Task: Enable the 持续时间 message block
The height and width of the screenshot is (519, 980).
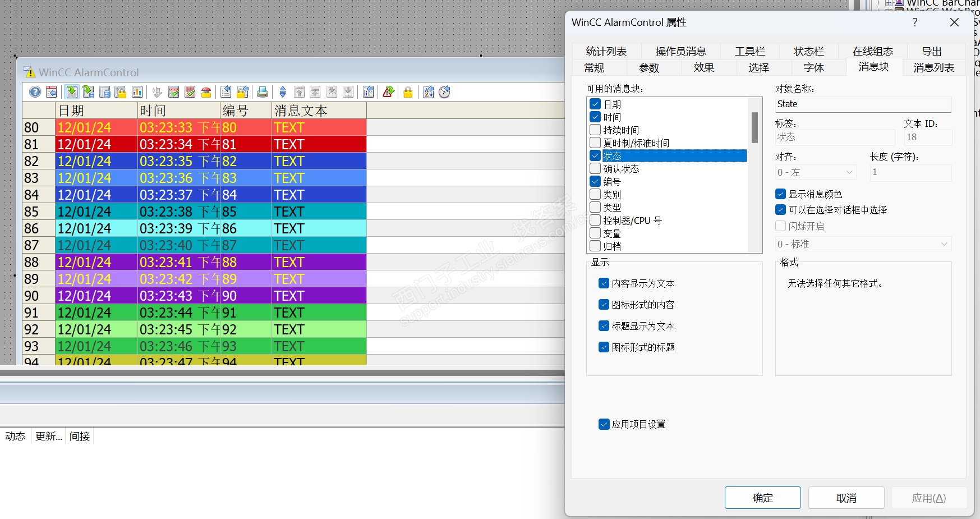Action: (x=595, y=130)
